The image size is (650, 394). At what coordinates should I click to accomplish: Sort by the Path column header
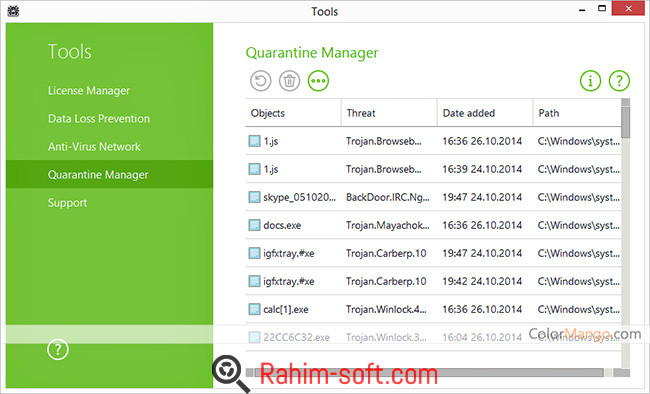[577, 113]
